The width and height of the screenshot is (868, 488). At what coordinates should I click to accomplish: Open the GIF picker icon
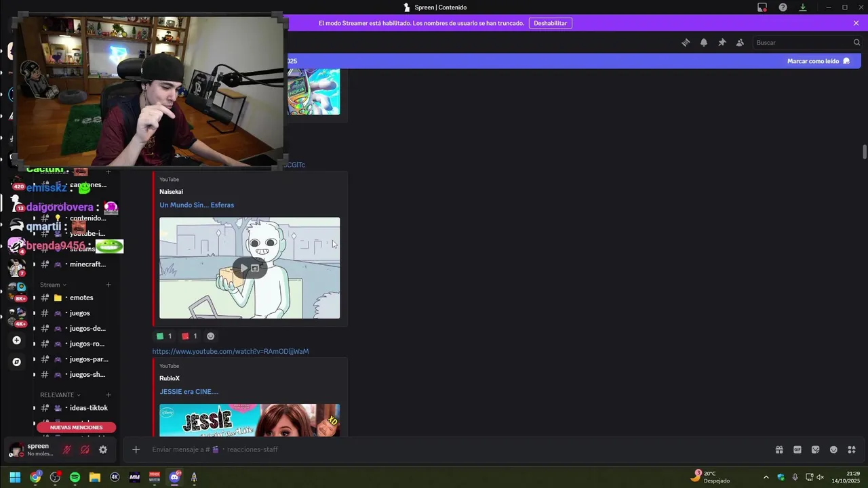click(x=797, y=449)
